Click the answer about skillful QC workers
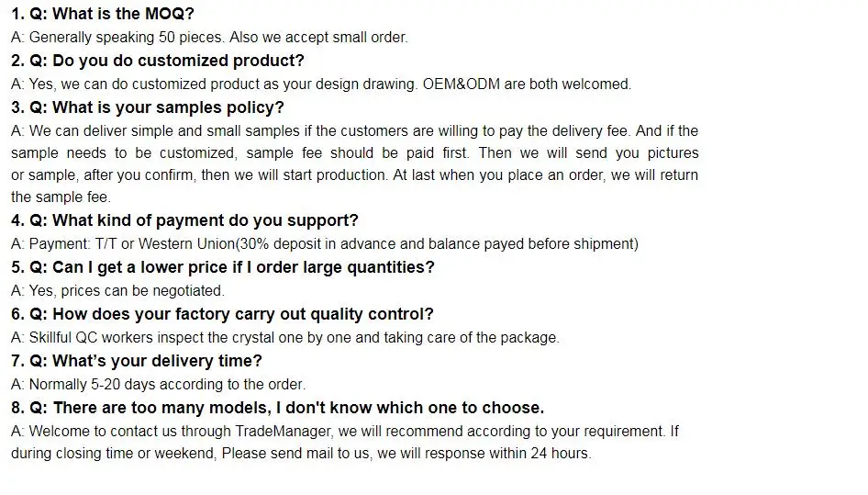 point(284,338)
